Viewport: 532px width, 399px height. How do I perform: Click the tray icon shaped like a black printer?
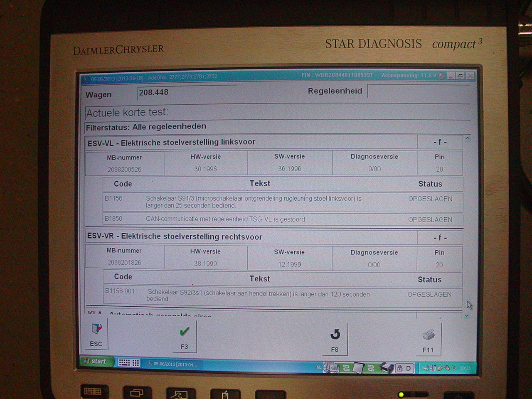click(387, 368)
